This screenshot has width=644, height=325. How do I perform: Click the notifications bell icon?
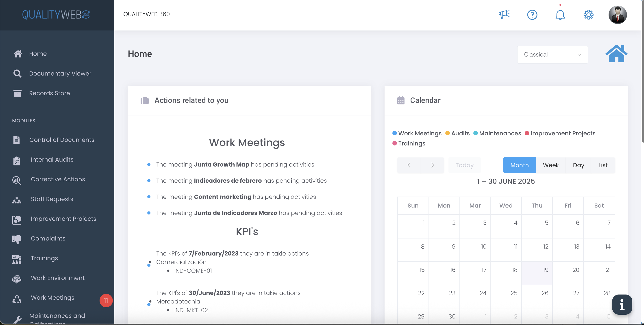(560, 15)
